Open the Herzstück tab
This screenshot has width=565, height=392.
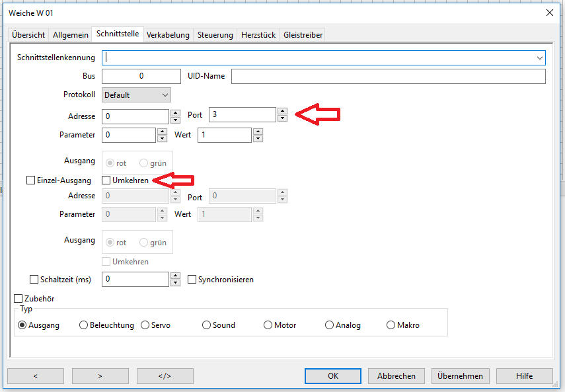pyautogui.click(x=258, y=35)
